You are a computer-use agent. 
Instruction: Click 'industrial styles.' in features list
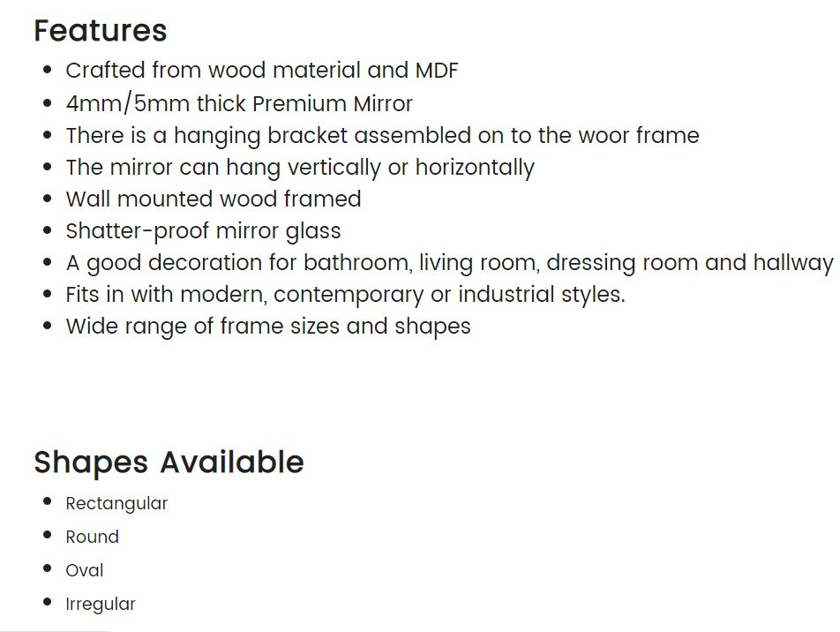[x=542, y=295]
